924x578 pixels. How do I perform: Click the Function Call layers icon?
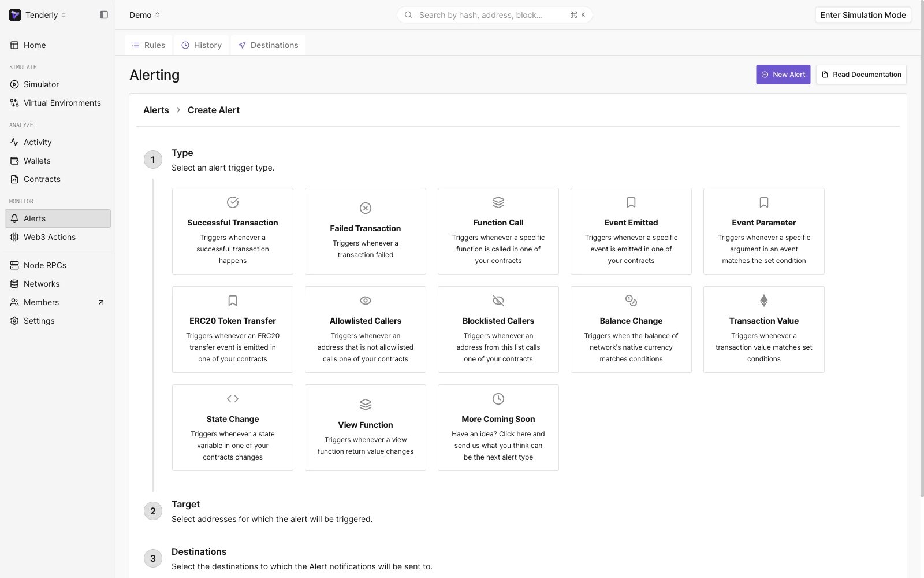point(498,202)
